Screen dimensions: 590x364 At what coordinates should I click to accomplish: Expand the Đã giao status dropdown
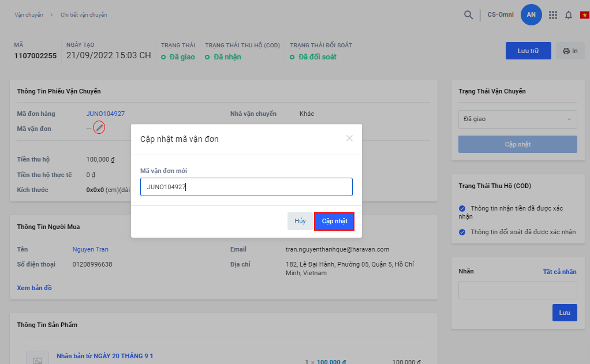point(517,119)
